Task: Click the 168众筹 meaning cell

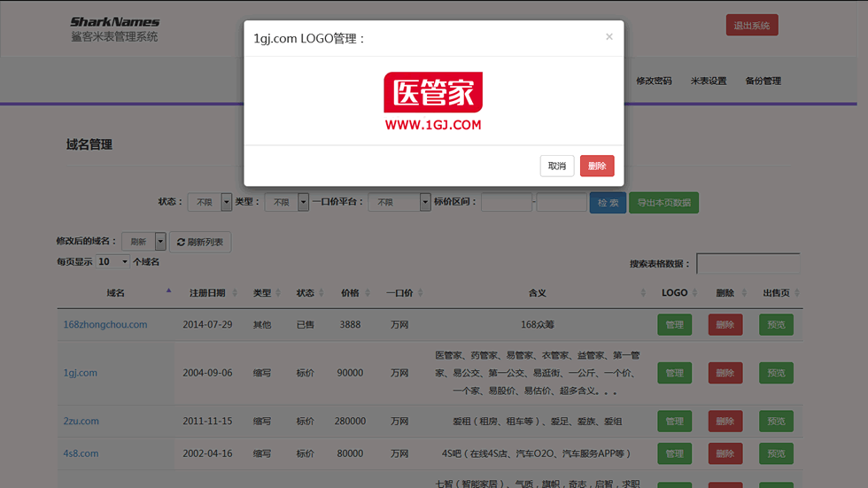Action: tap(537, 325)
